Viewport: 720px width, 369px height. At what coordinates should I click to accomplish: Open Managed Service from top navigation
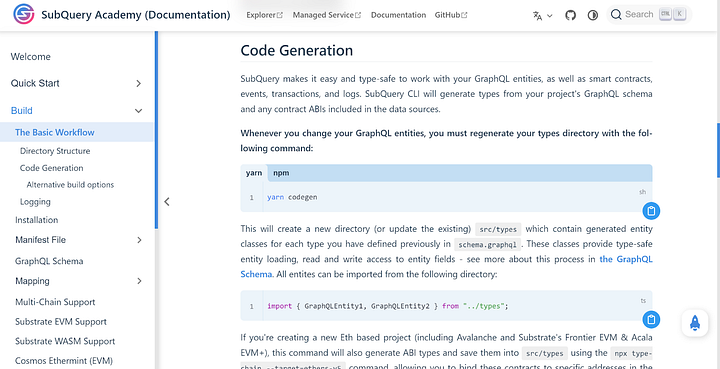click(x=327, y=15)
